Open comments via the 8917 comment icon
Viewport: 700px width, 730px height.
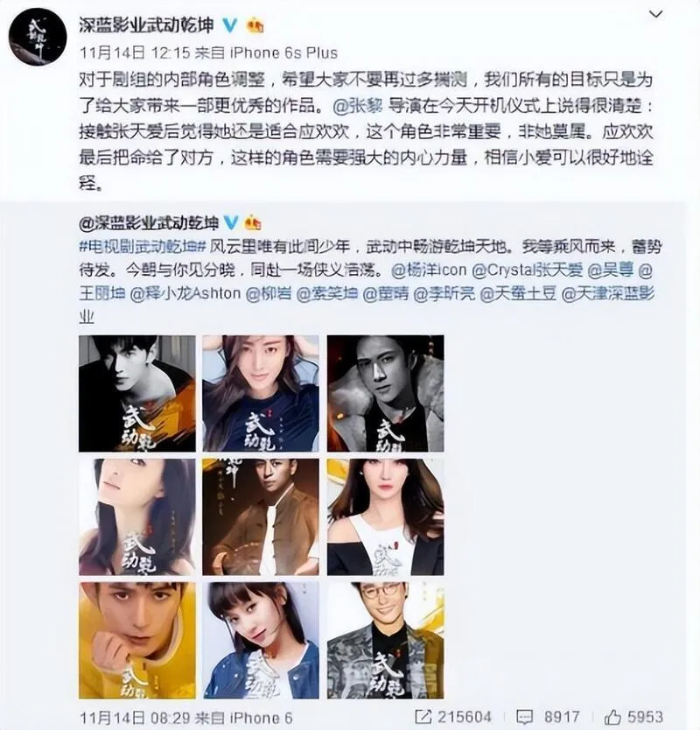(525, 717)
